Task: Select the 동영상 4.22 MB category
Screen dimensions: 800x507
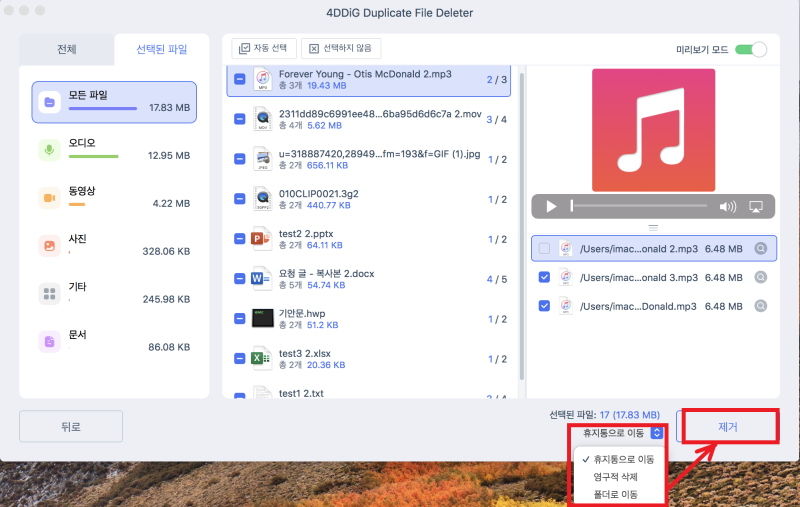Action: click(x=114, y=198)
